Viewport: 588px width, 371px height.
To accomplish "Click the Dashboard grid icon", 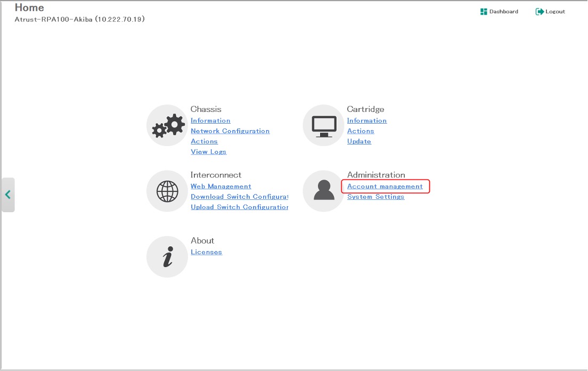I will (x=484, y=12).
